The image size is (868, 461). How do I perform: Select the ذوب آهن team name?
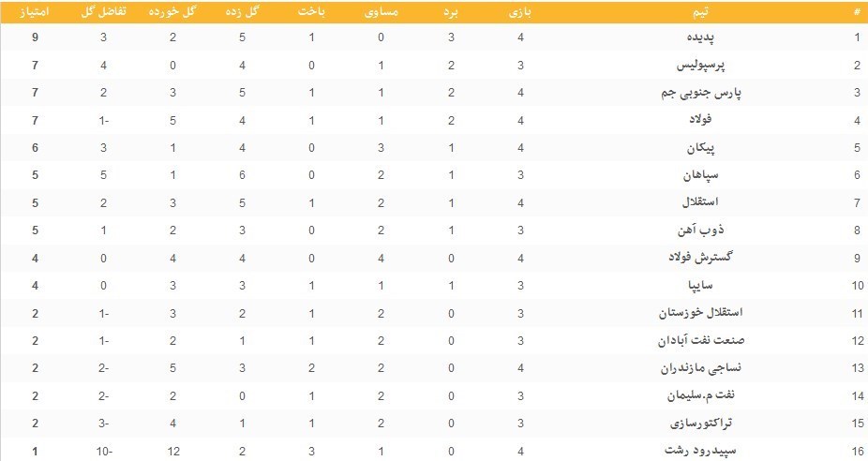(x=700, y=230)
